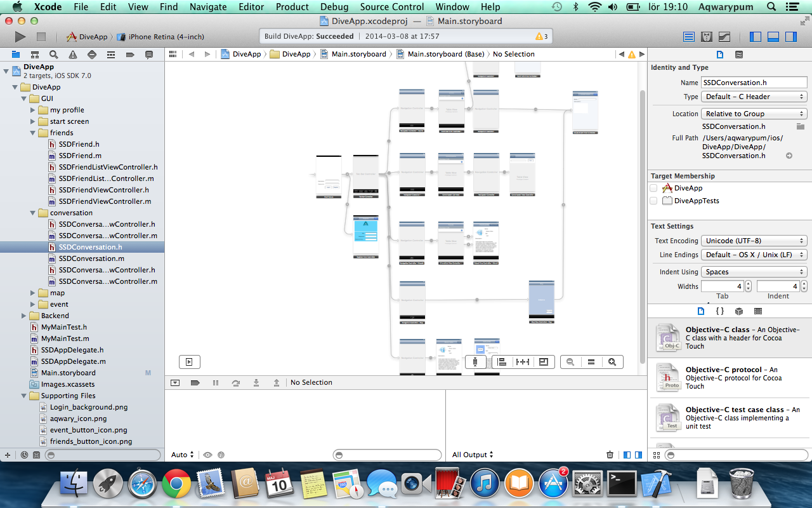Show only the console pane
Screen dimensions: 812x508
tap(638, 455)
